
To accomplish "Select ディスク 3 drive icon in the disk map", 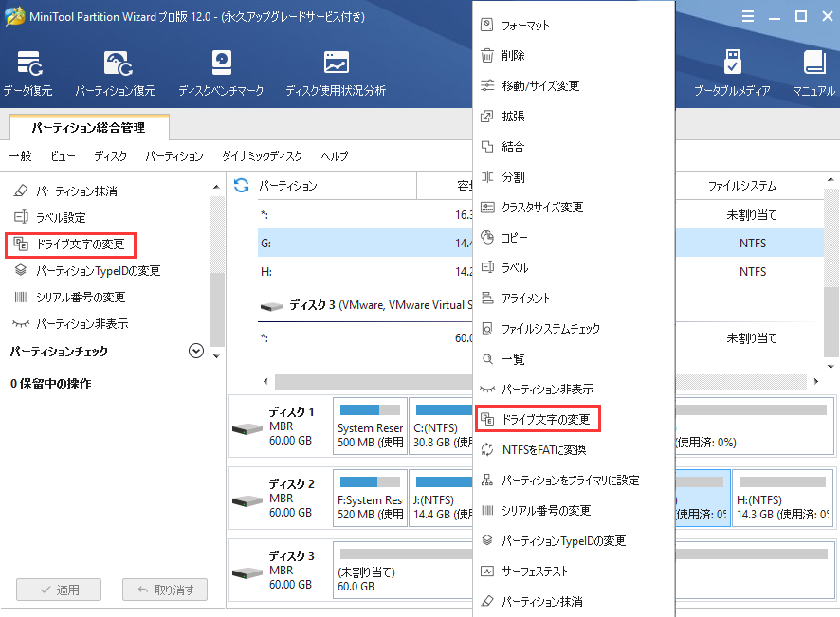I will [247, 571].
